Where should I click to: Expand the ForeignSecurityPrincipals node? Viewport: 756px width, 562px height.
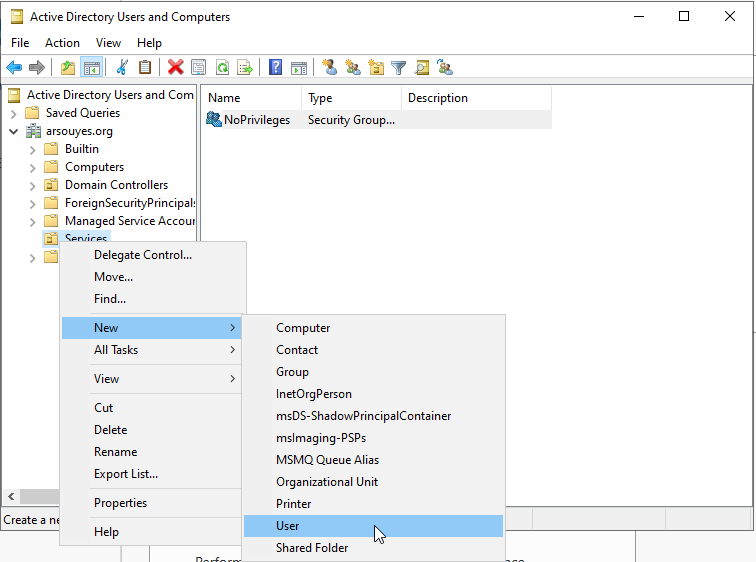click(33, 204)
